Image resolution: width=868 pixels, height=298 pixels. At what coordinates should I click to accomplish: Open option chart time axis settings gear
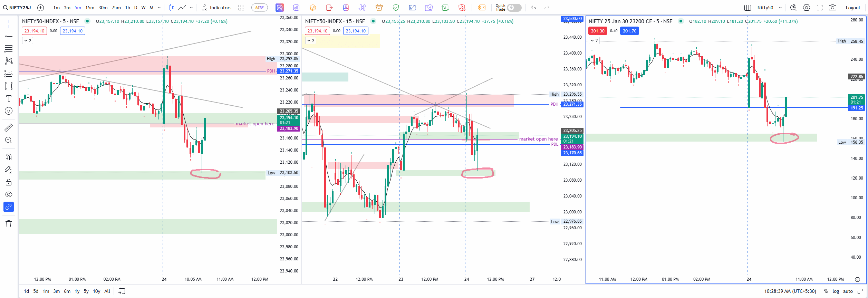pos(857,279)
